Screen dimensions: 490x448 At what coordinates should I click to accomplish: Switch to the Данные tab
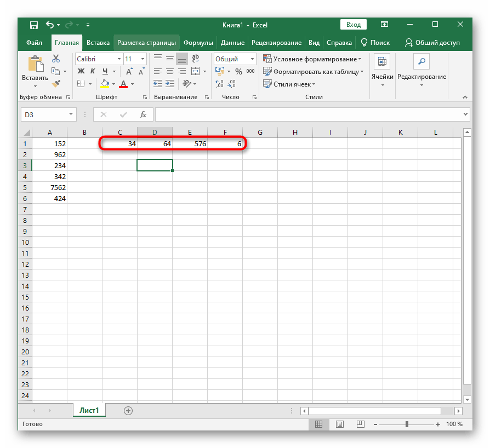point(232,43)
